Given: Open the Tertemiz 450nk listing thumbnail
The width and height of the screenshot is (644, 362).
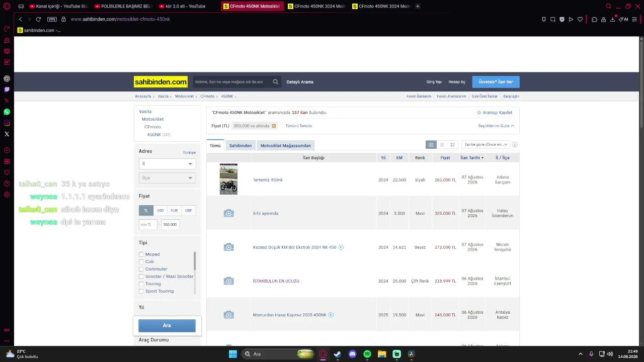Looking at the screenshot, I should (228, 179).
